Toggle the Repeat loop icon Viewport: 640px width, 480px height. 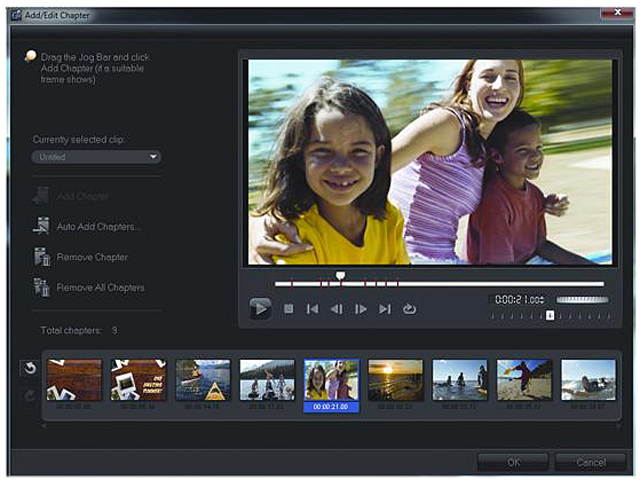coord(409,309)
